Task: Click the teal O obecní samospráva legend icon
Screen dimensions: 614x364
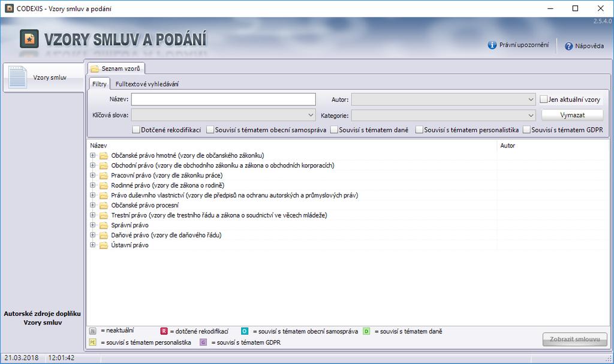Action: click(245, 331)
